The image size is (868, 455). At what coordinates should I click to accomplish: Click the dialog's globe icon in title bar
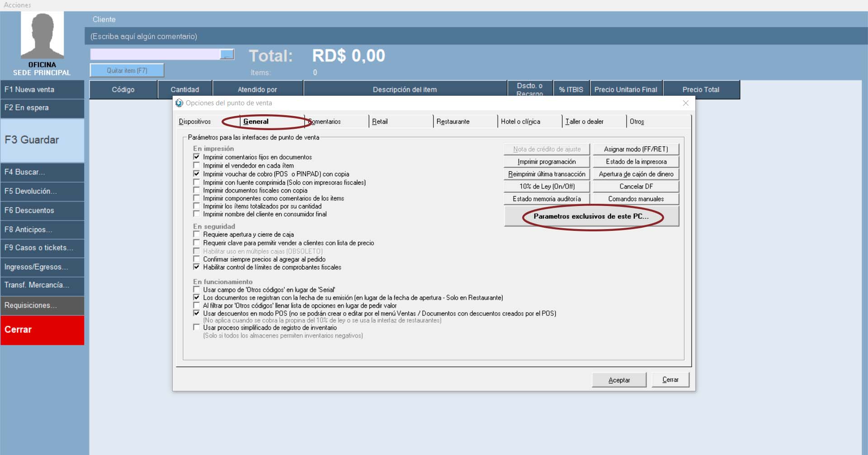[x=179, y=103]
